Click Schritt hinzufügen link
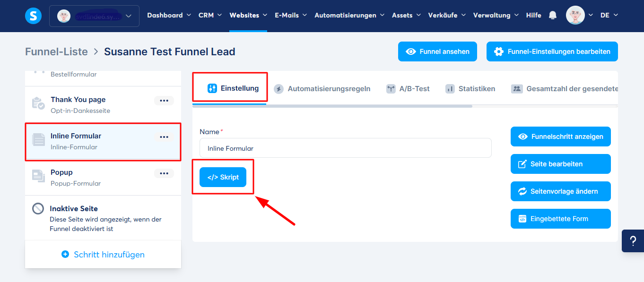This screenshot has width=644, height=282. [x=103, y=255]
